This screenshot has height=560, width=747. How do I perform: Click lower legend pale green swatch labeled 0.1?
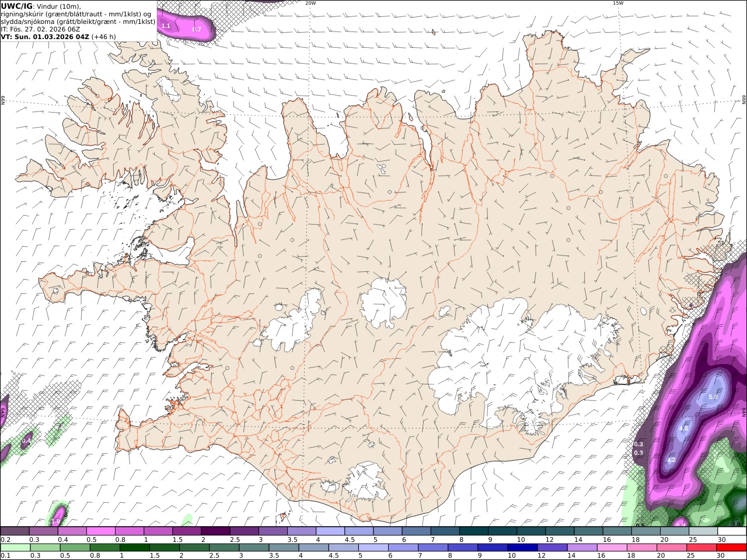(15, 547)
